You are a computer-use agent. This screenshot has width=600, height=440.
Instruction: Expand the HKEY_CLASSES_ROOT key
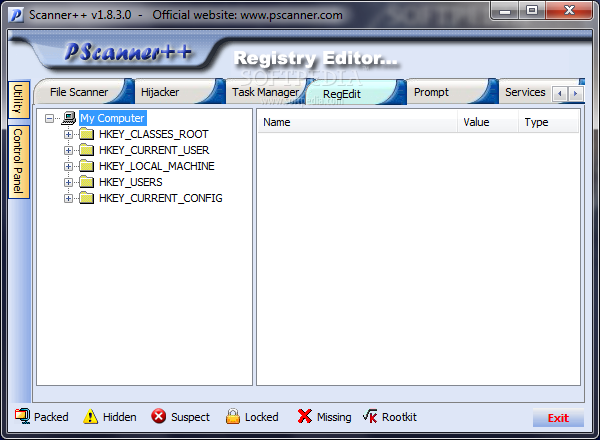(x=68, y=135)
